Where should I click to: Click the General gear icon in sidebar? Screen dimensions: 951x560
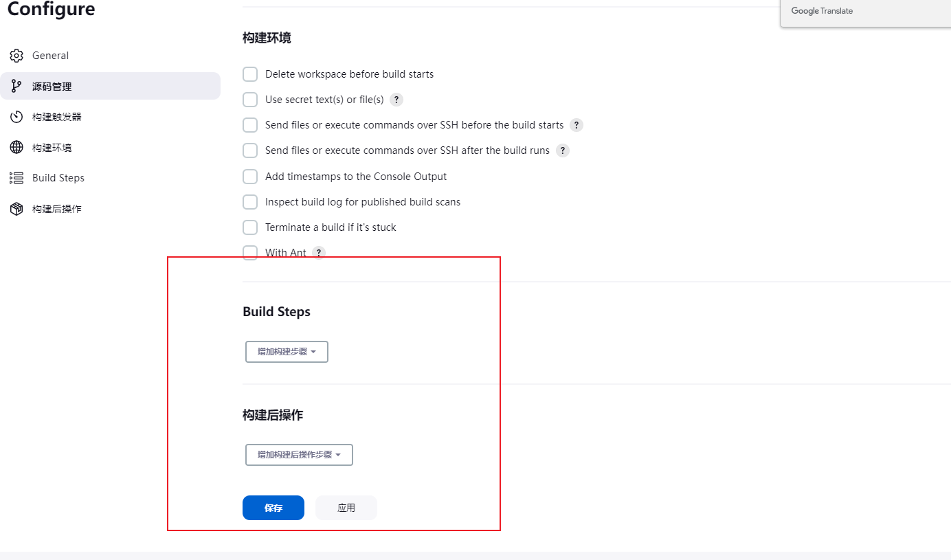point(16,56)
